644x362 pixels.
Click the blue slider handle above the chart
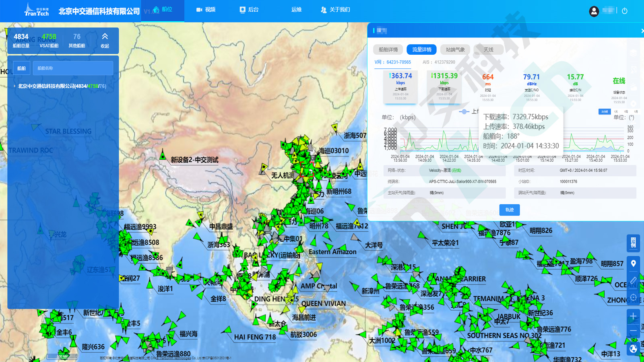click(x=464, y=112)
